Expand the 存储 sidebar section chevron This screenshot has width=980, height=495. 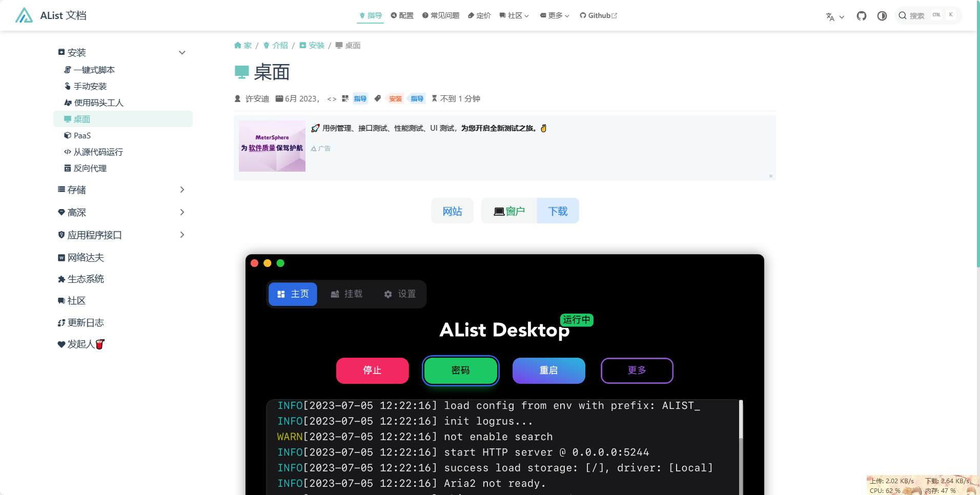pos(182,190)
